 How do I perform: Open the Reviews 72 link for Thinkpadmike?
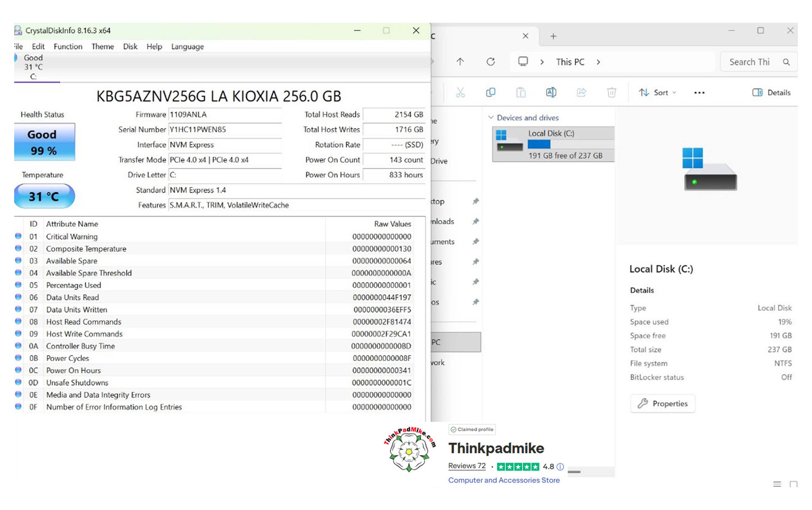click(x=466, y=465)
